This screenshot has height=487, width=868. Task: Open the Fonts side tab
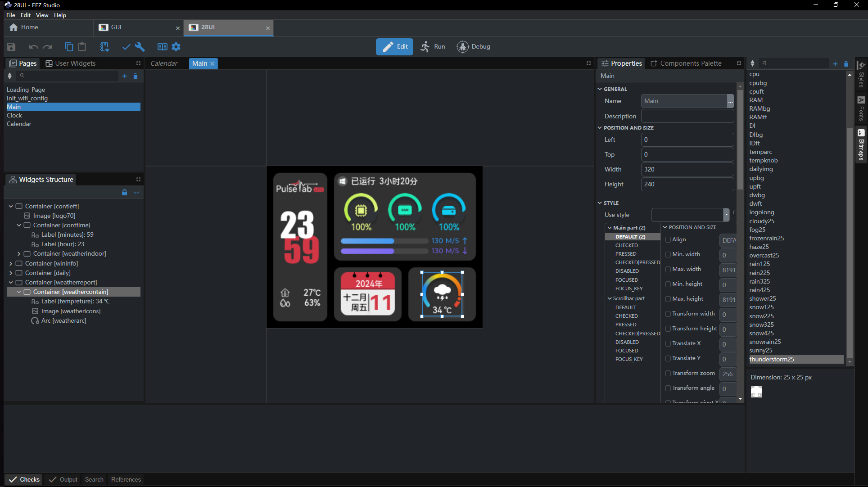click(x=861, y=108)
